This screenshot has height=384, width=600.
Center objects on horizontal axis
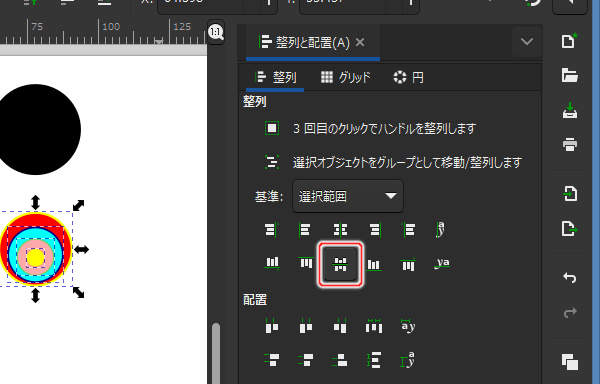[340, 264]
